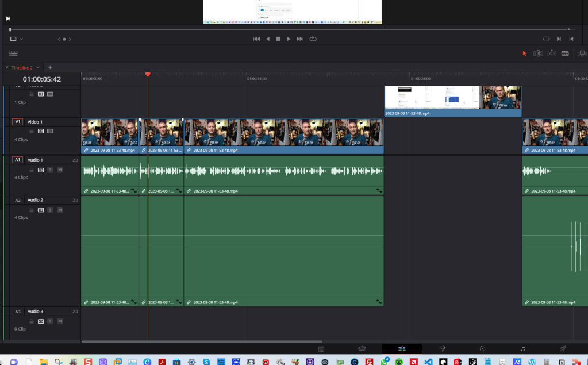Viewport: 588px width, 365px height.
Task: Jump to the last frame
Action: [x=300, y=39]
